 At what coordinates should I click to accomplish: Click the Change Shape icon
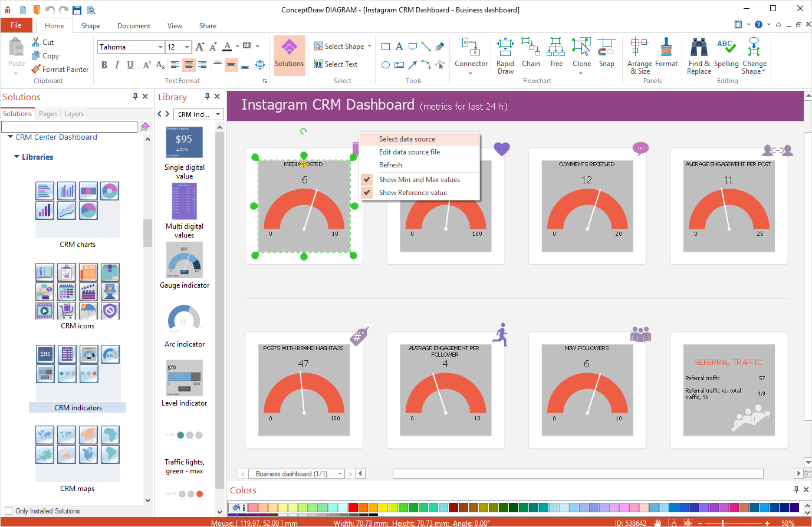754,46
